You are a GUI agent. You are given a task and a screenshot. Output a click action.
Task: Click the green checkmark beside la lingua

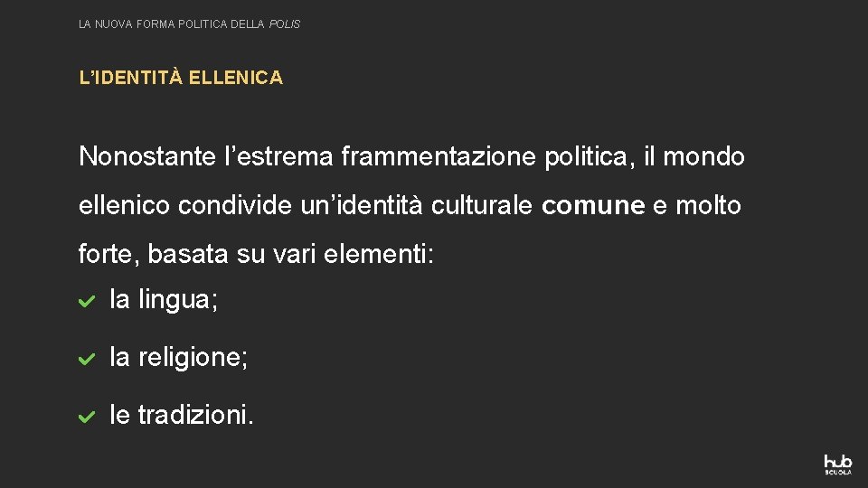pos(87,301)
